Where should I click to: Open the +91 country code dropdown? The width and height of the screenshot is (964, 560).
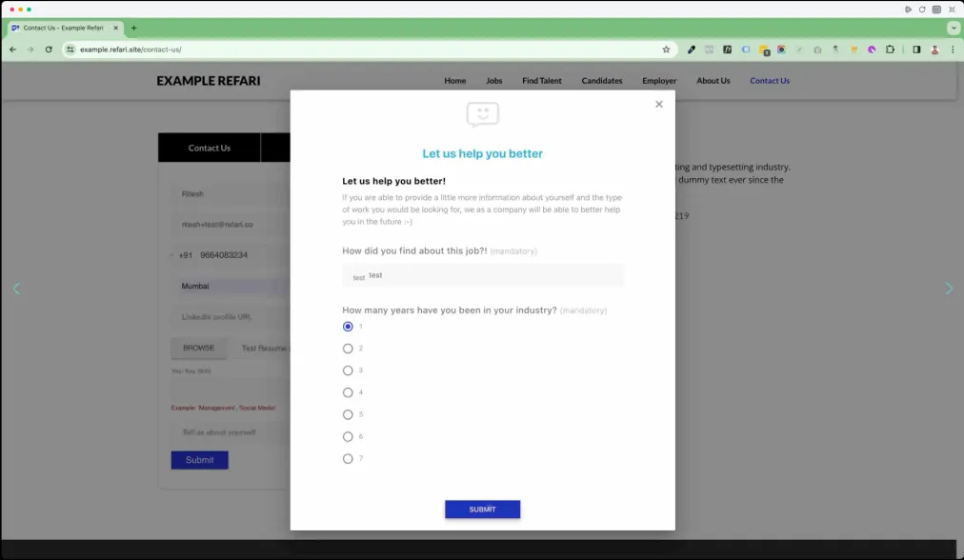click(182, 255)
